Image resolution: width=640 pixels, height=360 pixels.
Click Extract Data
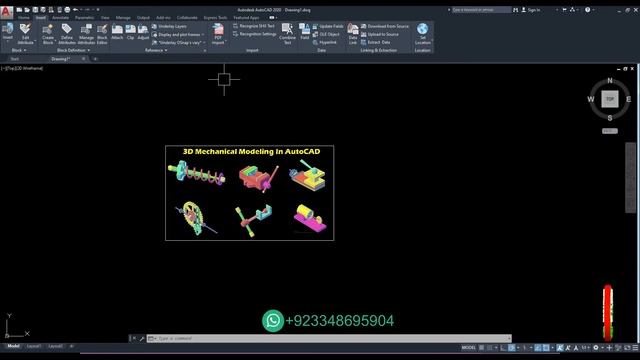pyautogui.click(x=376, y=42)
